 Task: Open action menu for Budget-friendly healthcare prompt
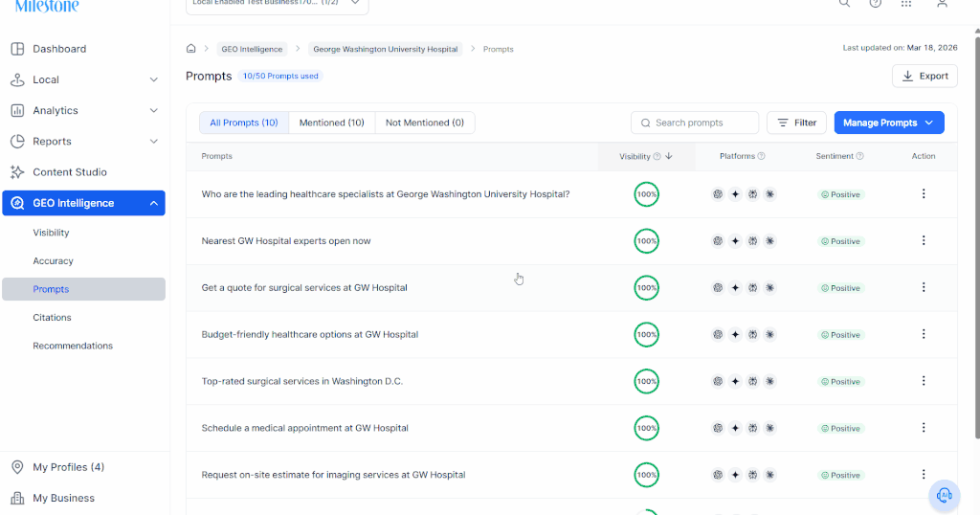tap(924, 334)
